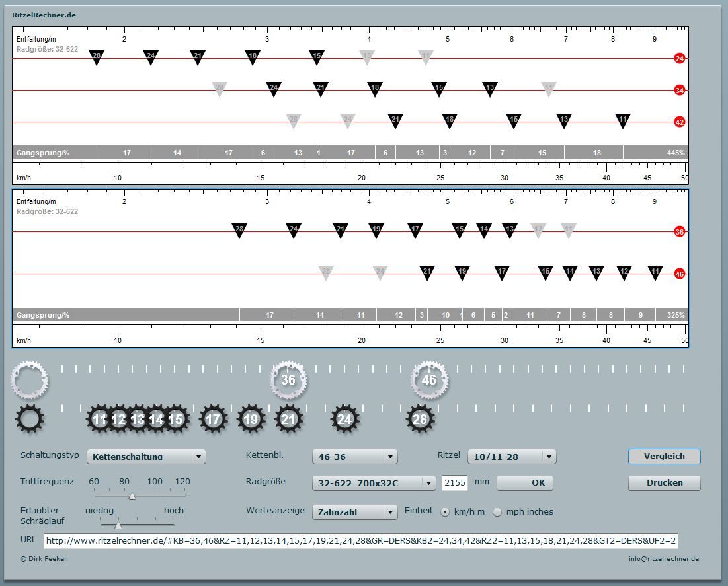Screen dimensions: 728x586
Task: Select the 17-tooth sprocket icon
Action: (213, 419)
